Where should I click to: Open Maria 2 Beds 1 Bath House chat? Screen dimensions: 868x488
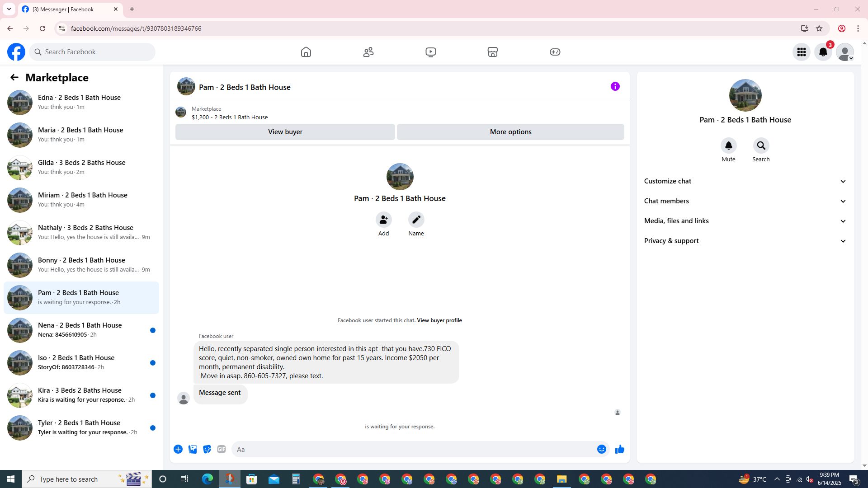(81, 135)
